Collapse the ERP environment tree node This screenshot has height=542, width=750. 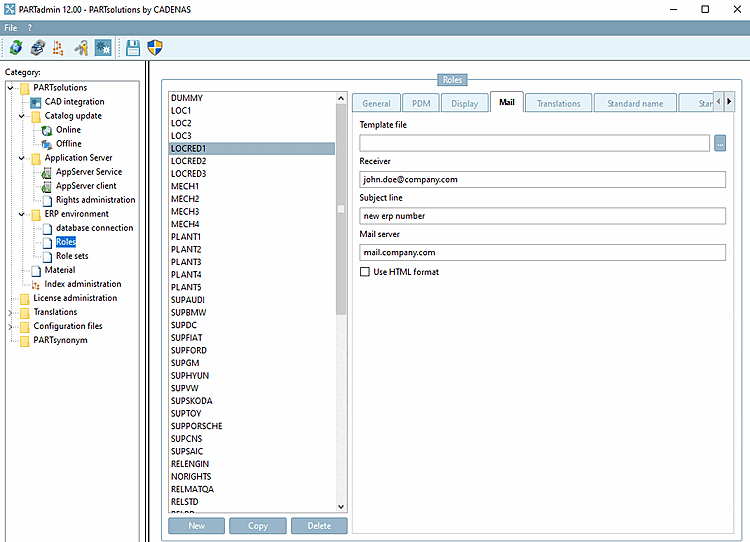coord(23,214)
